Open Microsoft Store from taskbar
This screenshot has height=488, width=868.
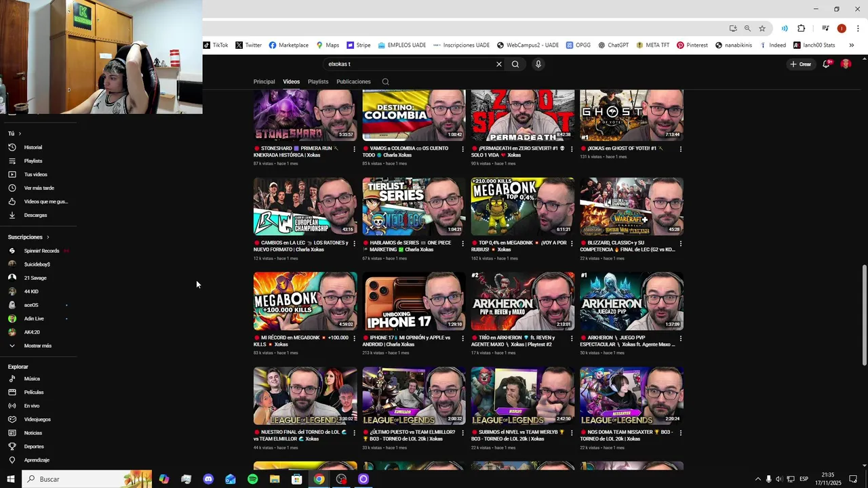(296, 479)
